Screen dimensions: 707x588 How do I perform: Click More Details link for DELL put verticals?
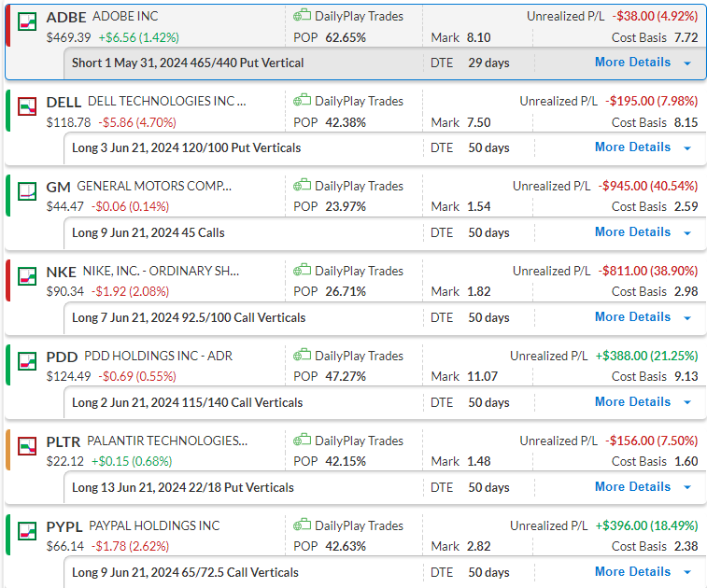632,147
